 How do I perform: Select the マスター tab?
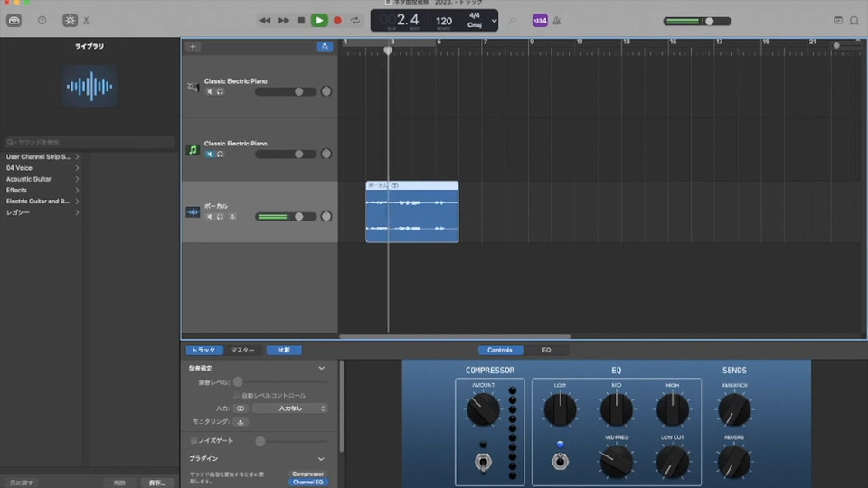tap(242, 350)
